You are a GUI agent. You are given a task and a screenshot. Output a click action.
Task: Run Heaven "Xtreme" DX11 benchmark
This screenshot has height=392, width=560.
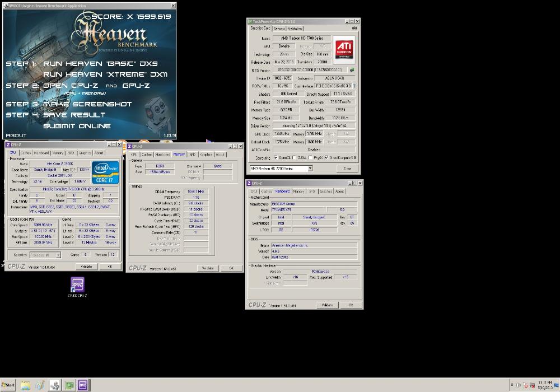105,74
